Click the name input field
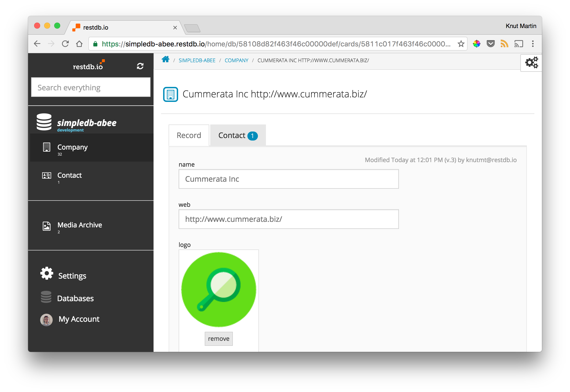Image resolution: width=570 pixels, height=392 pixels. (x=289, y=179)
